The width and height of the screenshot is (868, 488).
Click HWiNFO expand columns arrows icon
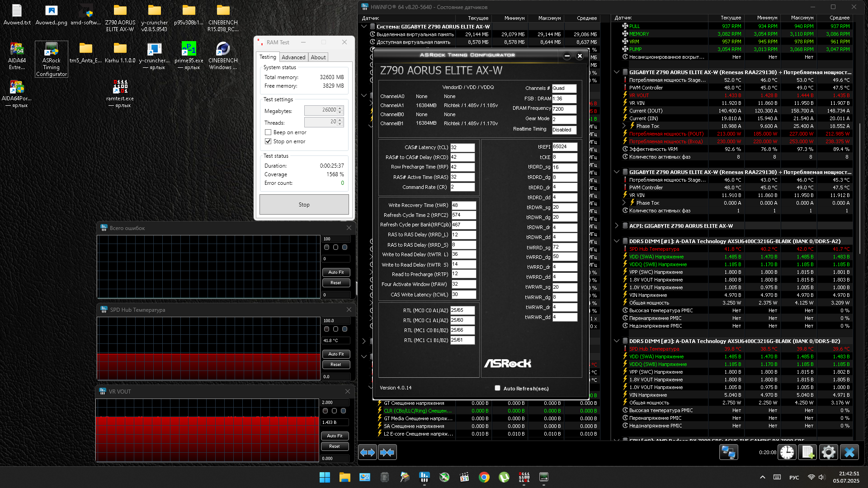368,452
